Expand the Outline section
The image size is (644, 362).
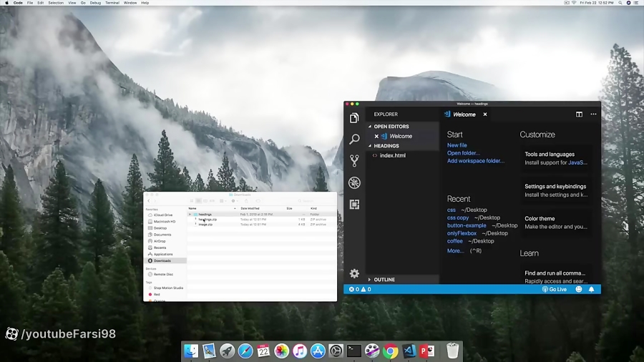(x=384, y=280)
